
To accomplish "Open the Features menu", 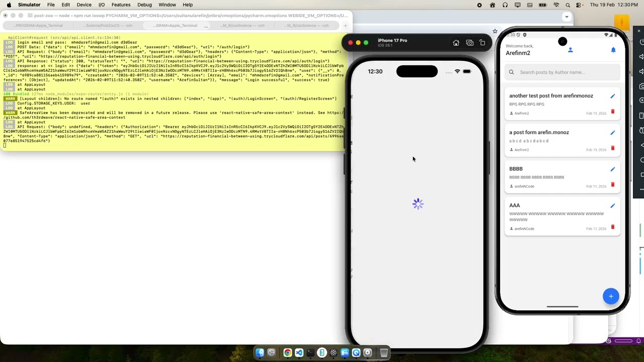I will [121, 5].
